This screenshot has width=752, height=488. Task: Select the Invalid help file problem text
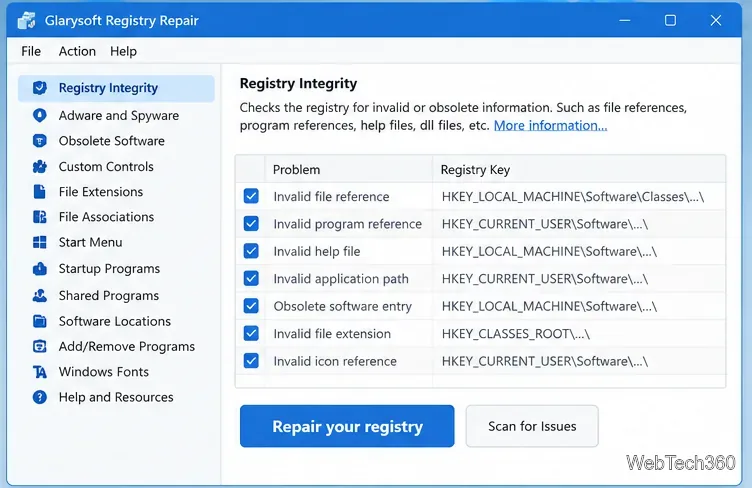(x=317, y=251)
